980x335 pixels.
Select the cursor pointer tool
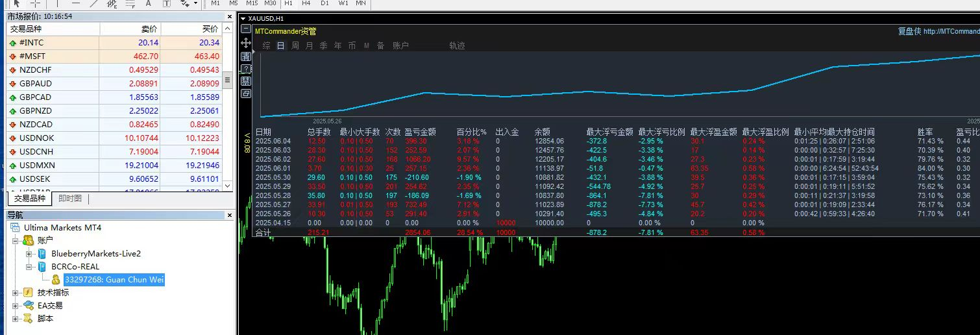[16, 3]
